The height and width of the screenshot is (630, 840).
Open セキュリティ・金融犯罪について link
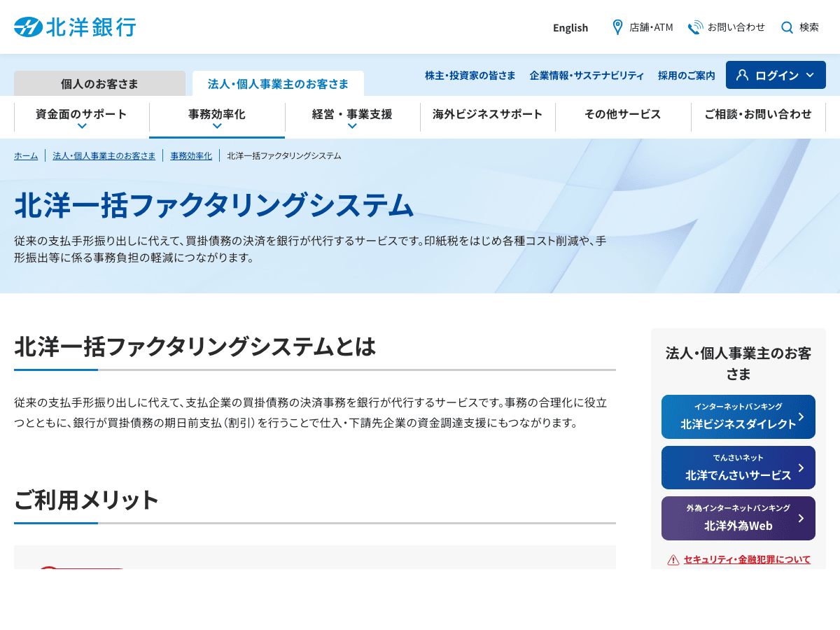[747, 559]
